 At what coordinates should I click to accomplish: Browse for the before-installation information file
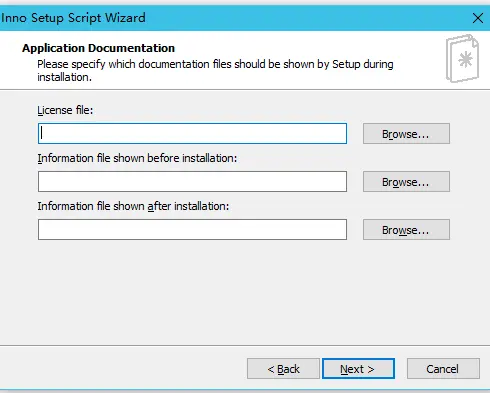[406, 182]
